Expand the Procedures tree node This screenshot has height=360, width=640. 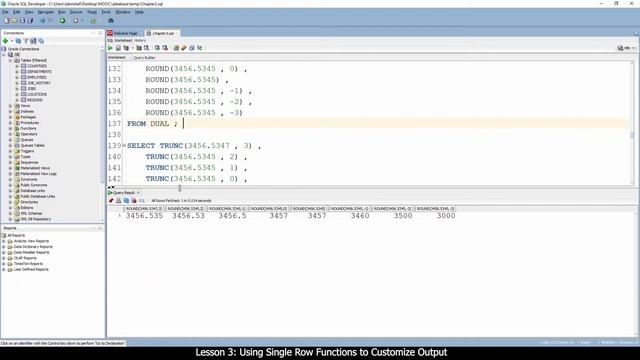click(x=11, y=122)
